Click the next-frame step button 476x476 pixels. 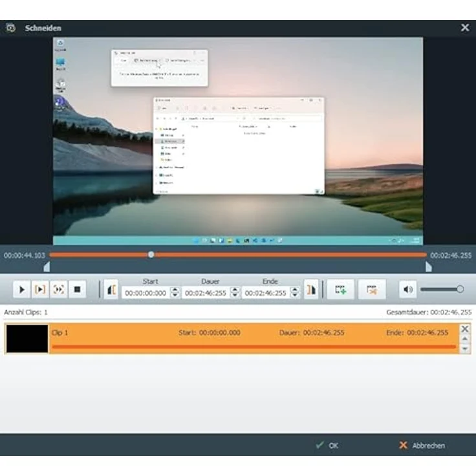click(x=59, y=289)
